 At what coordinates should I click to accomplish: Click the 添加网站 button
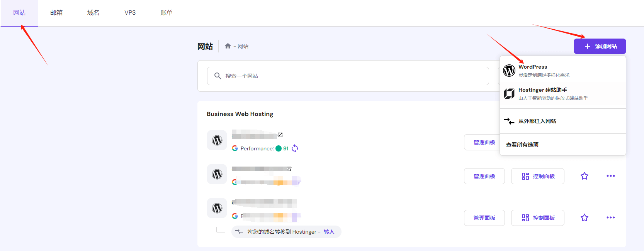click(x=600, y=46)
